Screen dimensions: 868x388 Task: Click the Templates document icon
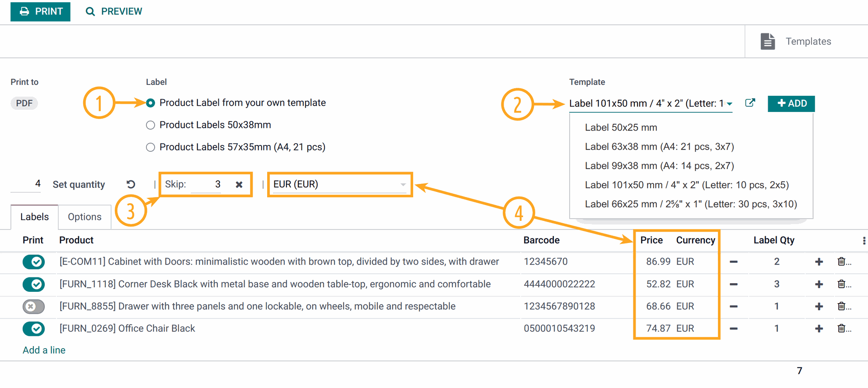(768, 41)
